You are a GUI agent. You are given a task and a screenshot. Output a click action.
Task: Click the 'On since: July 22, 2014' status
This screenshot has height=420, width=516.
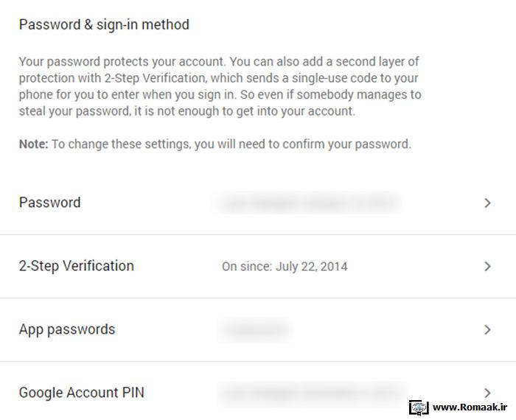tap(285, 267)
